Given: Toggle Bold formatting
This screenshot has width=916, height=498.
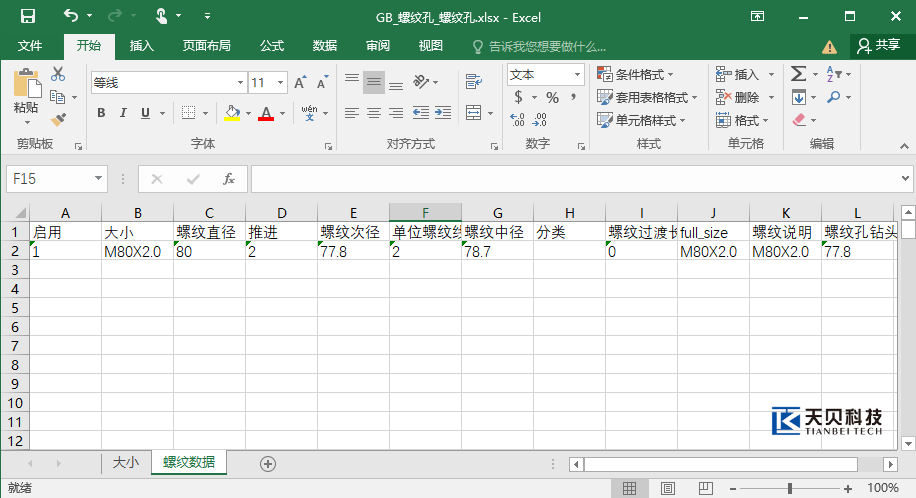Looking at the screenshot, I should point(101,113).
